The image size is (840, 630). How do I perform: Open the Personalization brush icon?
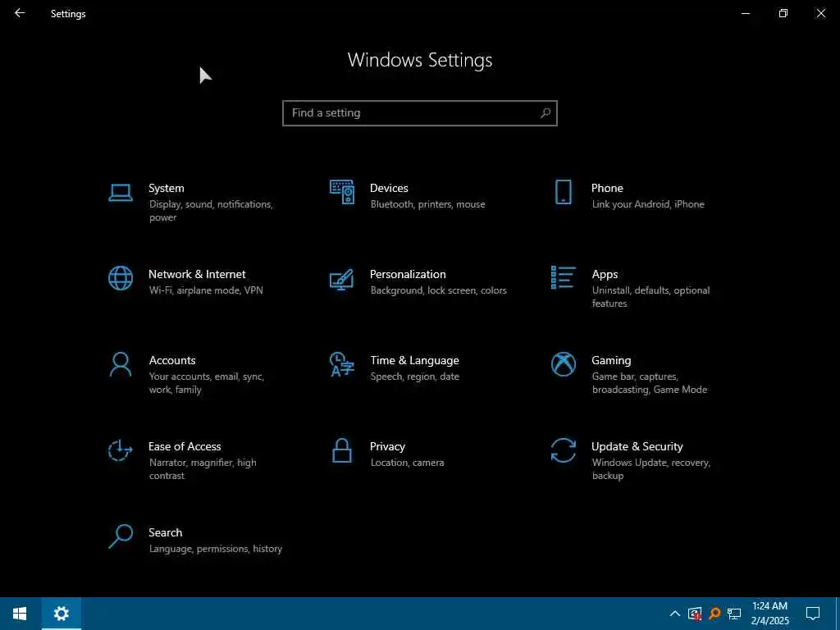342,280
